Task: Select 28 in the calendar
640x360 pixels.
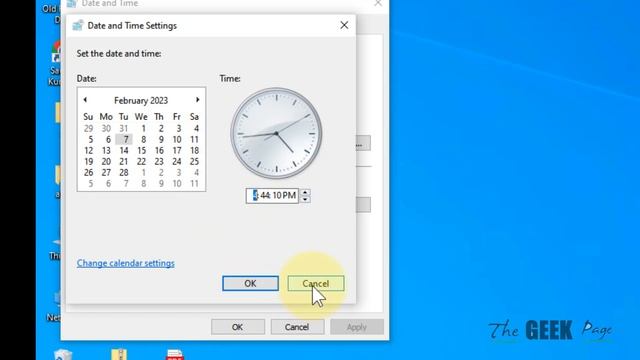Action: pyautogui.click(x=124, y=173)
